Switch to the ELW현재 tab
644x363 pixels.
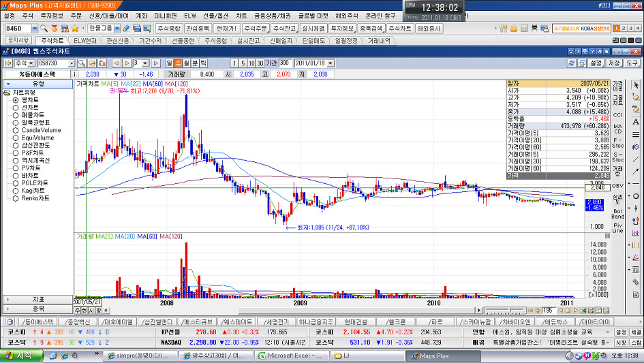(86, 40)
